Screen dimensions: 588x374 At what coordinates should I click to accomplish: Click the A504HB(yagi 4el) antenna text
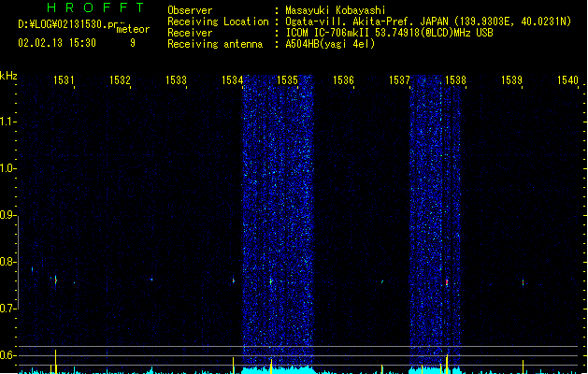pyautogui.click(x=330, y=44)
